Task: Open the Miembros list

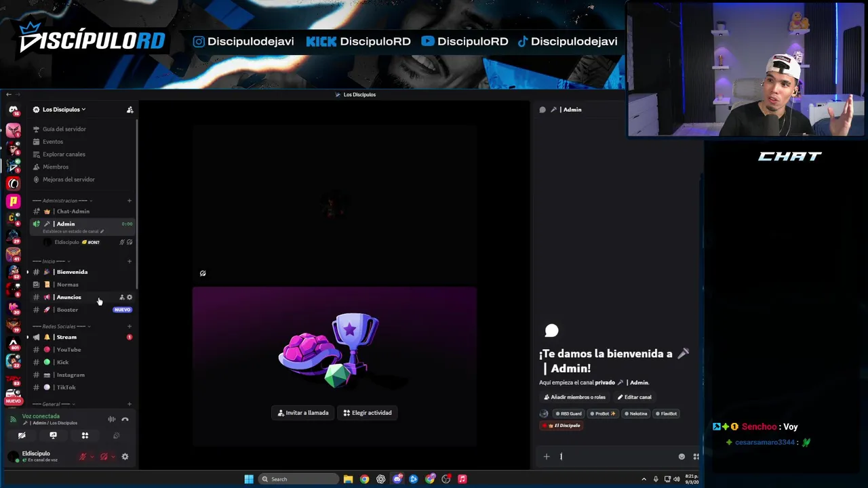Action: (x=56, y=167)
